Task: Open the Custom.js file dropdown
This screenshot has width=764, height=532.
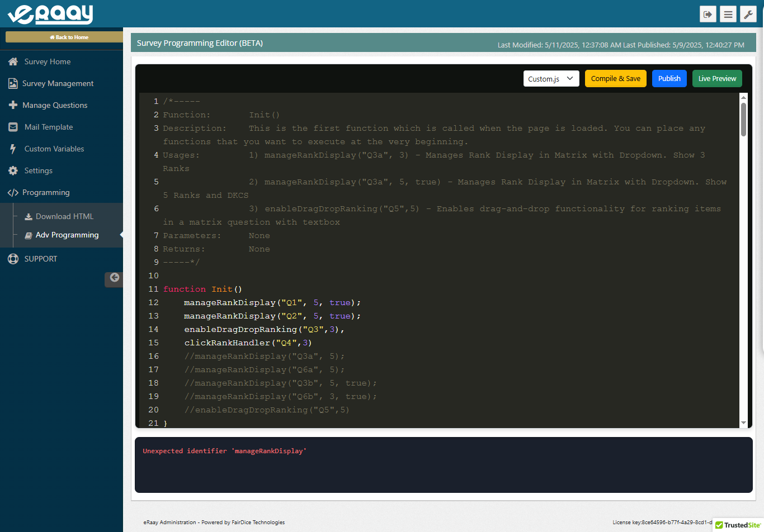Action: [551, 79]
